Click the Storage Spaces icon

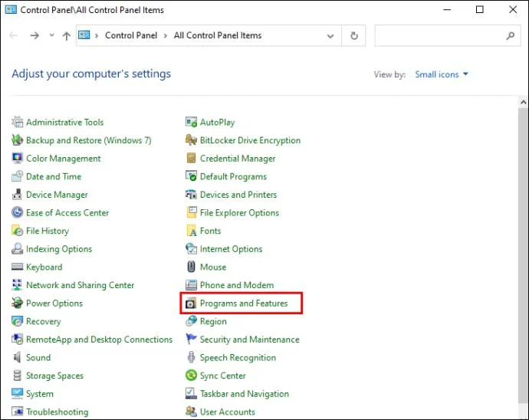[17, 376]
